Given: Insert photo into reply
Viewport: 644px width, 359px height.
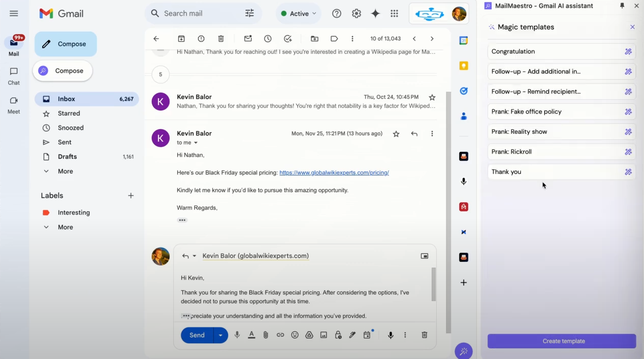Looking at the screenshot, I should (324, 335).
